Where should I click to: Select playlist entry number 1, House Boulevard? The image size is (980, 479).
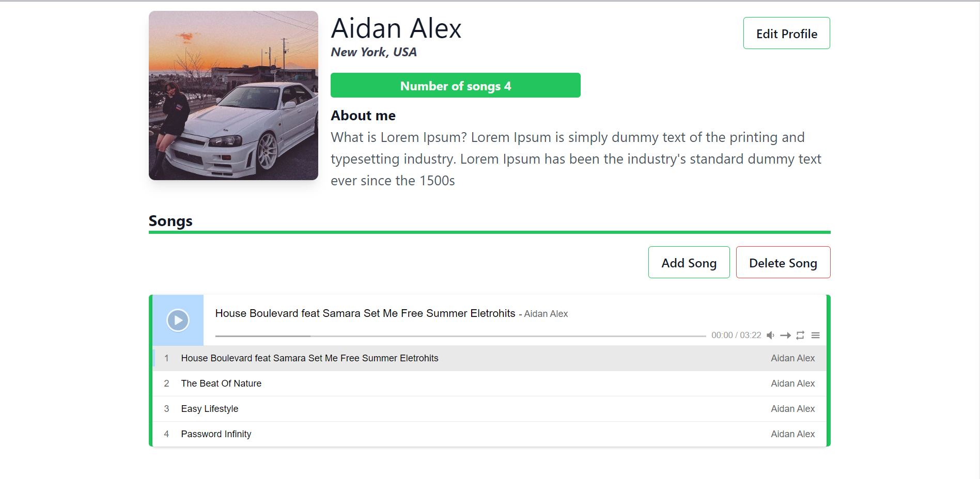click(309, 358)
